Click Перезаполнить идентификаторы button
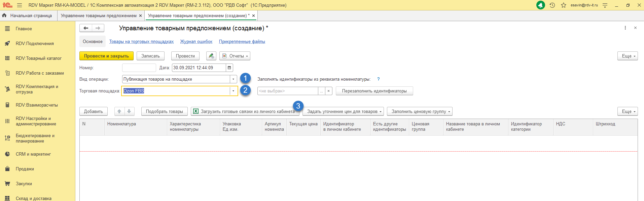Viewport: 644px width, 201px height. click(374, 91)
